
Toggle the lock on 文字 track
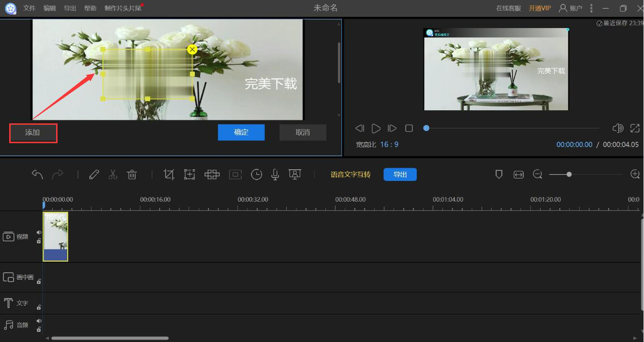point(39,307)
